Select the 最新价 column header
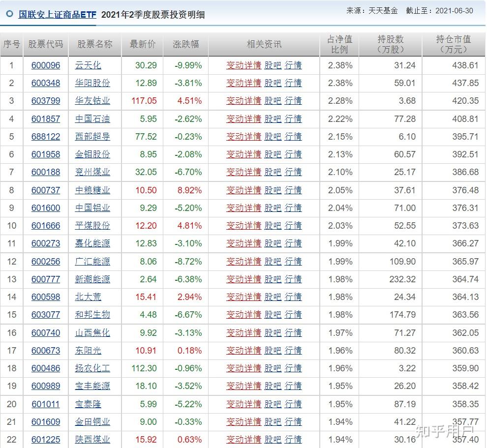 143,44
